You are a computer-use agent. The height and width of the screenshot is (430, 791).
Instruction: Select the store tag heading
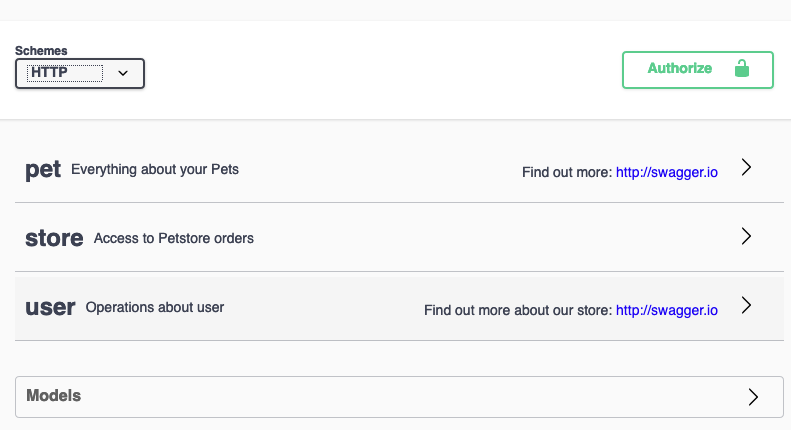coord(54,238)
